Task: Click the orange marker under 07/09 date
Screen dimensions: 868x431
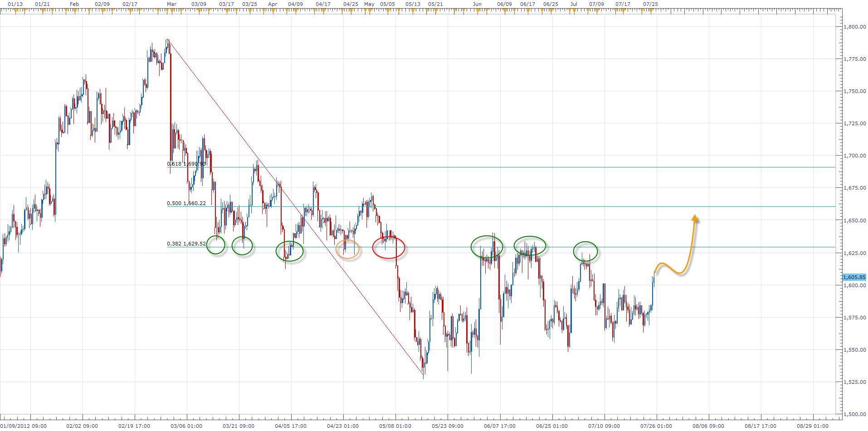Action: 596,11
